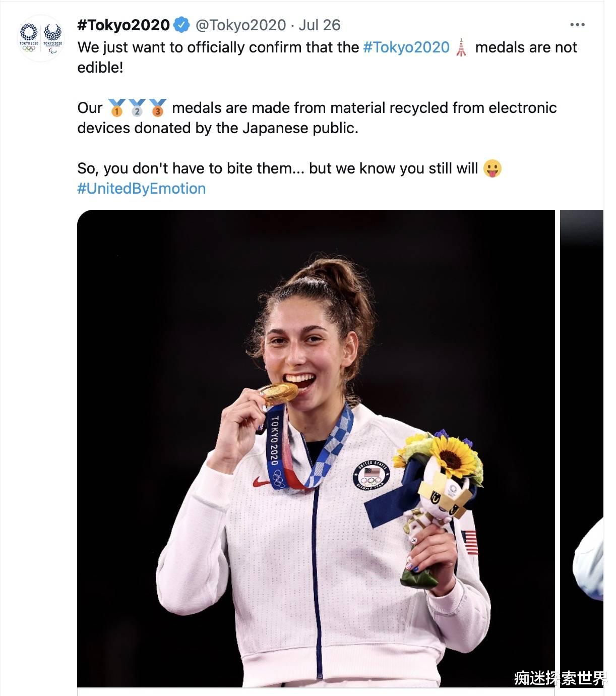616x696 pixels.
Task: Open the tweet's three-dot More menu
Action: pos(577,25)
